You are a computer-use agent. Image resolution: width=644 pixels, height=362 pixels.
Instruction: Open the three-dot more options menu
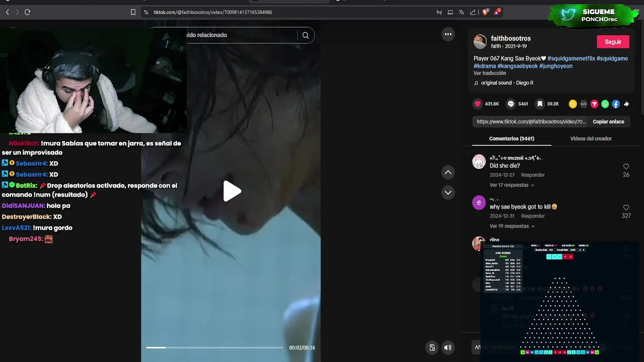(x=448, y=34)
